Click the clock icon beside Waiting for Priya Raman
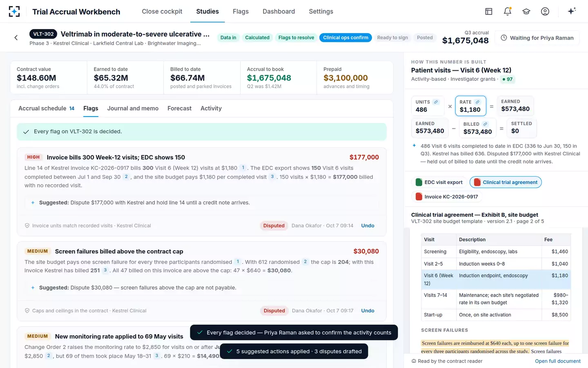 click(504, 38)
